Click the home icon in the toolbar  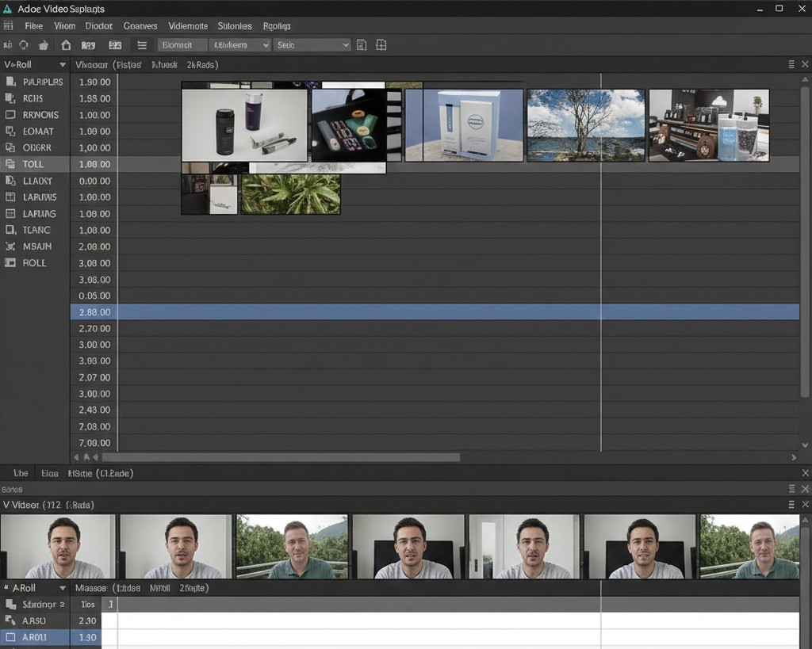[x=66, y=45]
